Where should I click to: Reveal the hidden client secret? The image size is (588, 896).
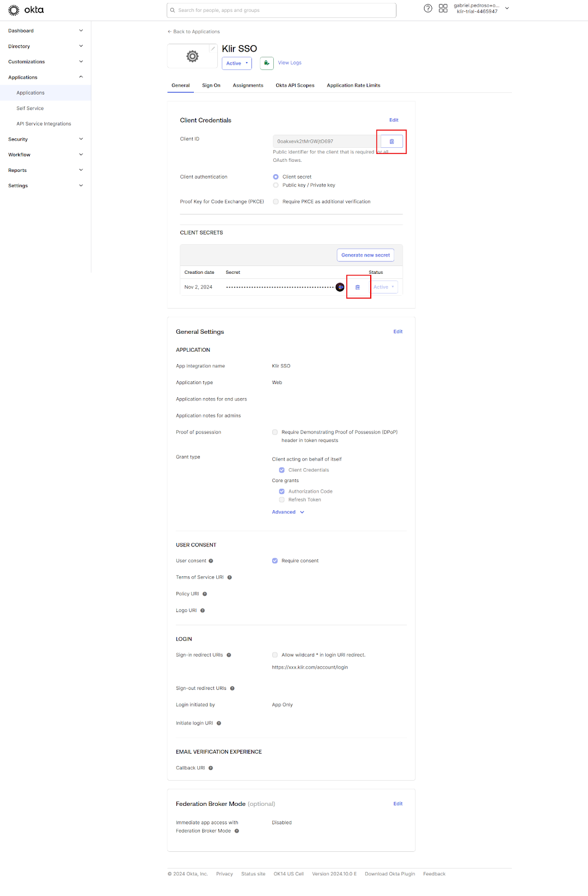click(340, 287)
